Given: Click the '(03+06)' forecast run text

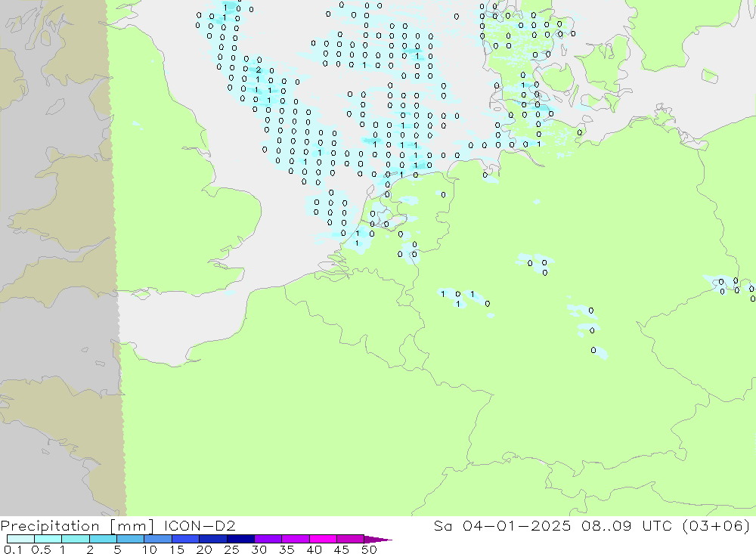Looking at the screenshot, I should coord(717,525).
